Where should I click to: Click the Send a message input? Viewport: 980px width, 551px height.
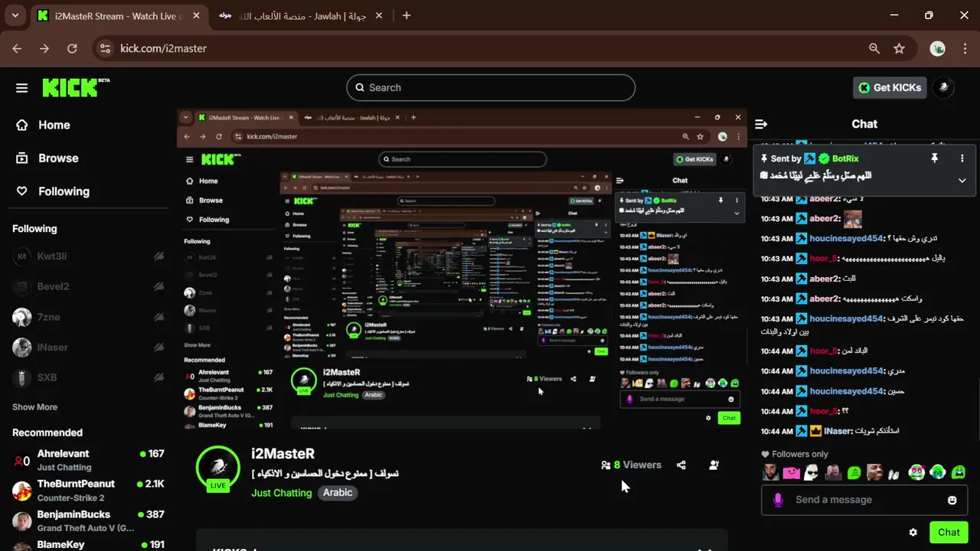(x=864, y=500)
